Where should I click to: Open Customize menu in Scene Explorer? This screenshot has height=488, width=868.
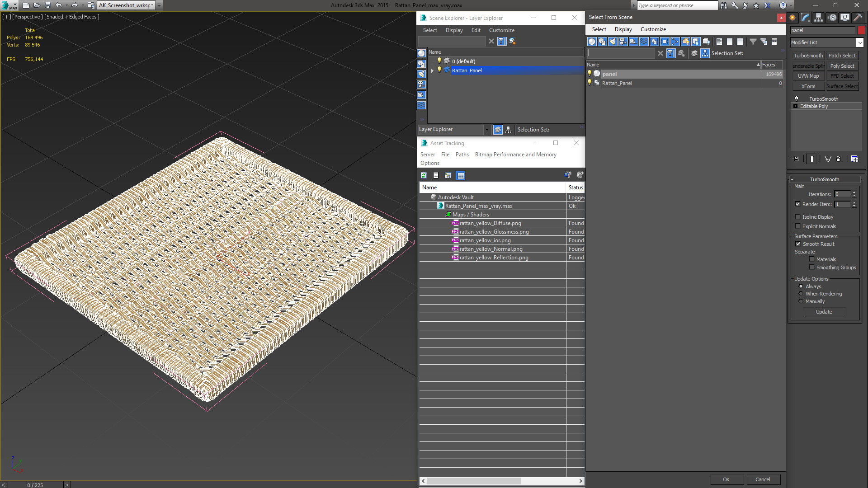tap(501, 30)
